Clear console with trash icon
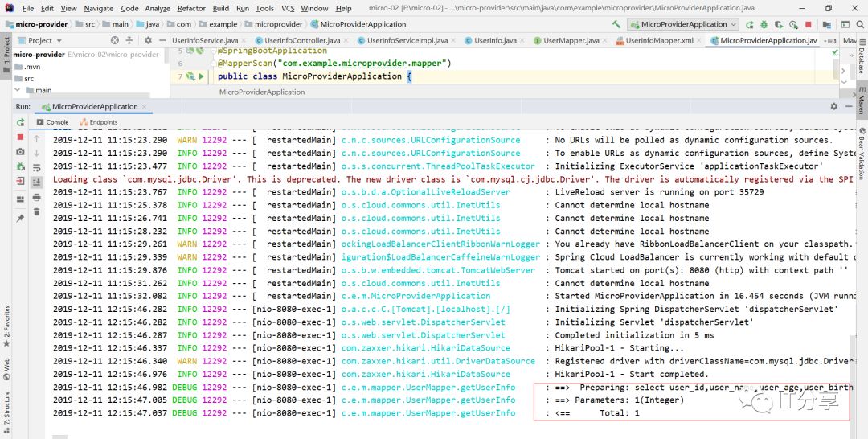868x439 pixels. pos(36,211)
